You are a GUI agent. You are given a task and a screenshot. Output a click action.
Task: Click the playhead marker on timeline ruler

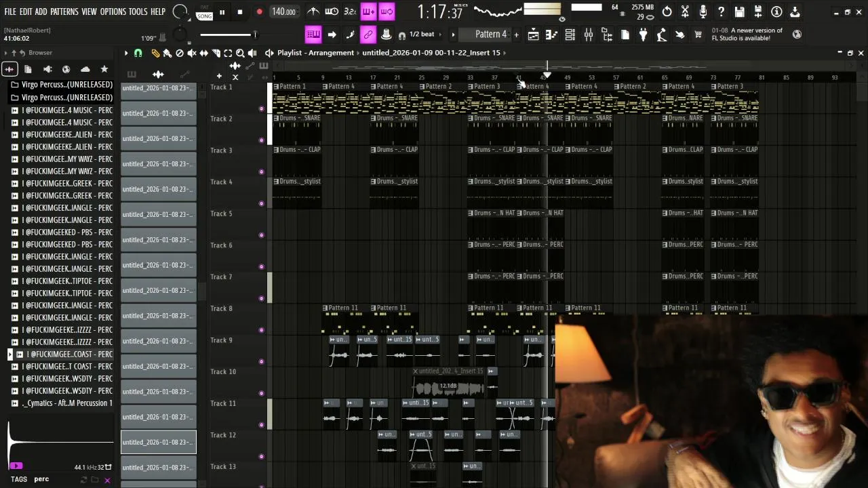click(547, 75)
